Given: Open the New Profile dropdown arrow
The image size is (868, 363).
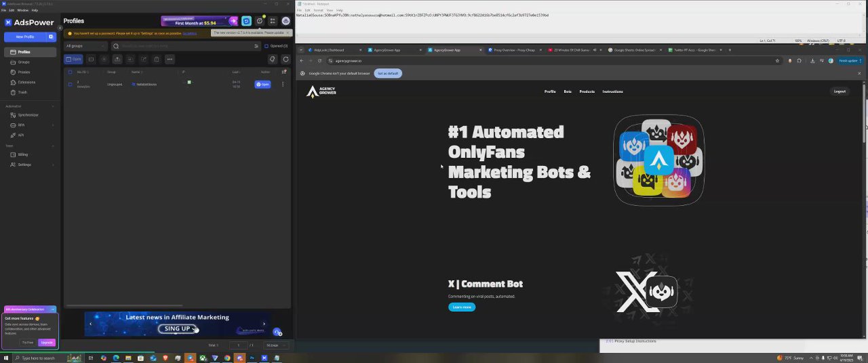Looking at the screenshot, I should [x=51, y=37].
